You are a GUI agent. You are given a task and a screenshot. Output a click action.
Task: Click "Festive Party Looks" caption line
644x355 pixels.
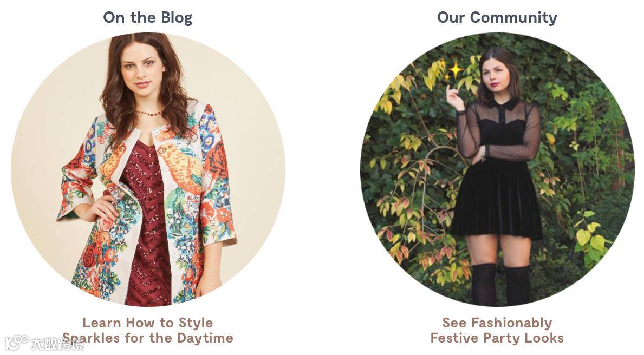(x=497, y=338)
